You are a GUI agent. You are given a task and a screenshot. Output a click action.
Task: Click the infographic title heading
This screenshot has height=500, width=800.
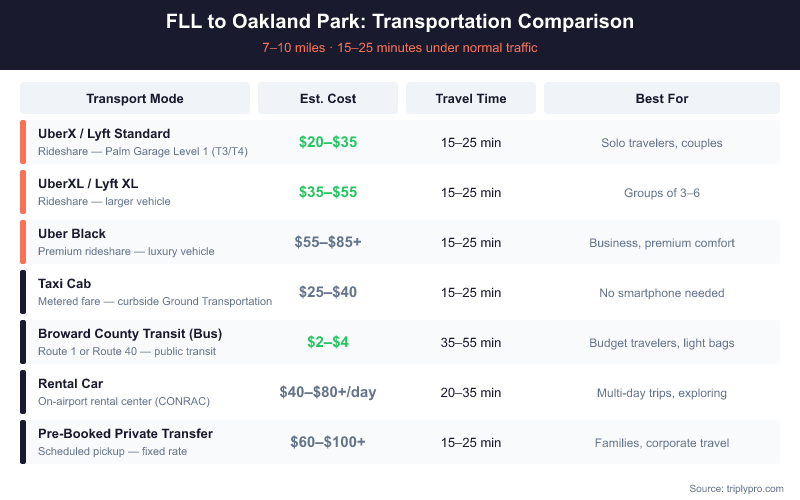pos(400,21)
